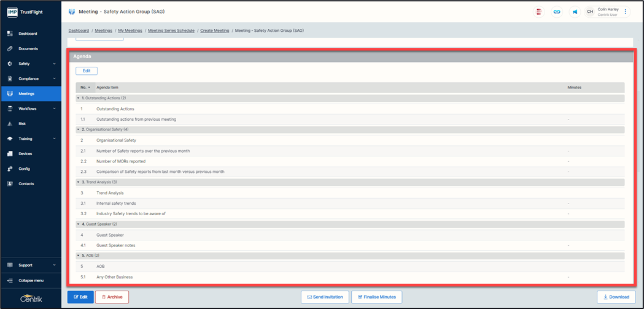Click the Documents paperclip icon

pyautogui.click(x=10, y=48)
